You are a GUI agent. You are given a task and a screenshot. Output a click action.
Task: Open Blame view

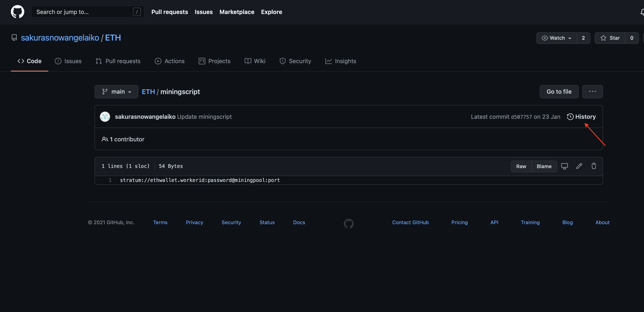pos(544,166)
